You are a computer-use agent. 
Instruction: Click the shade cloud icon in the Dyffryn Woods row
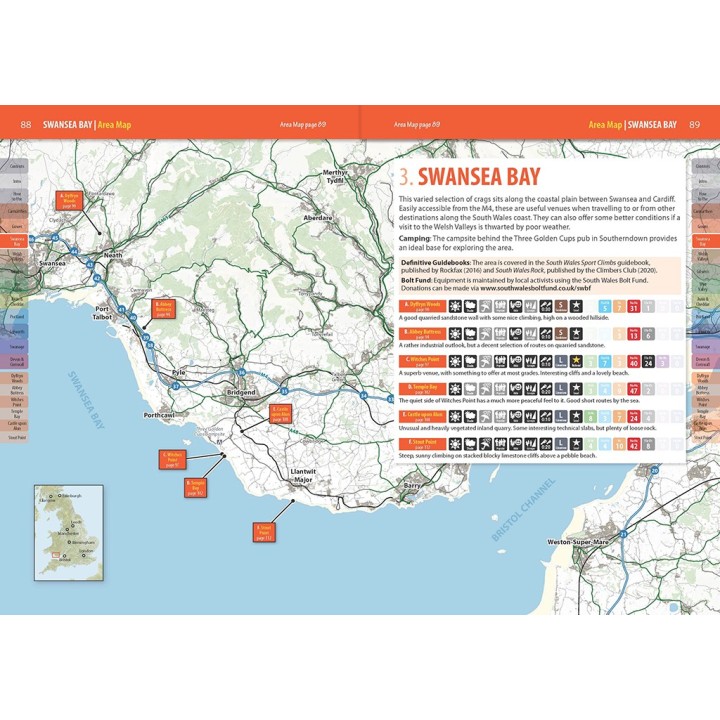[x=470, y=306]
